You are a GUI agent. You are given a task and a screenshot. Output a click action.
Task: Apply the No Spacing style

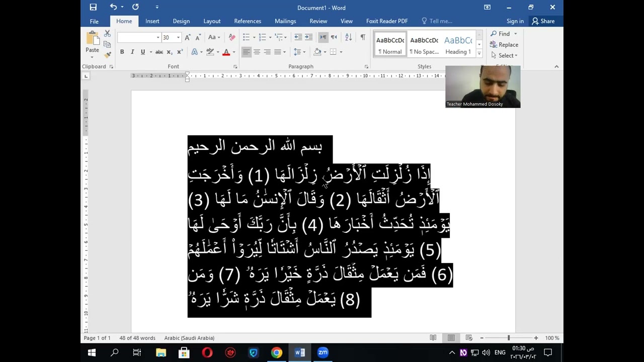424,45
